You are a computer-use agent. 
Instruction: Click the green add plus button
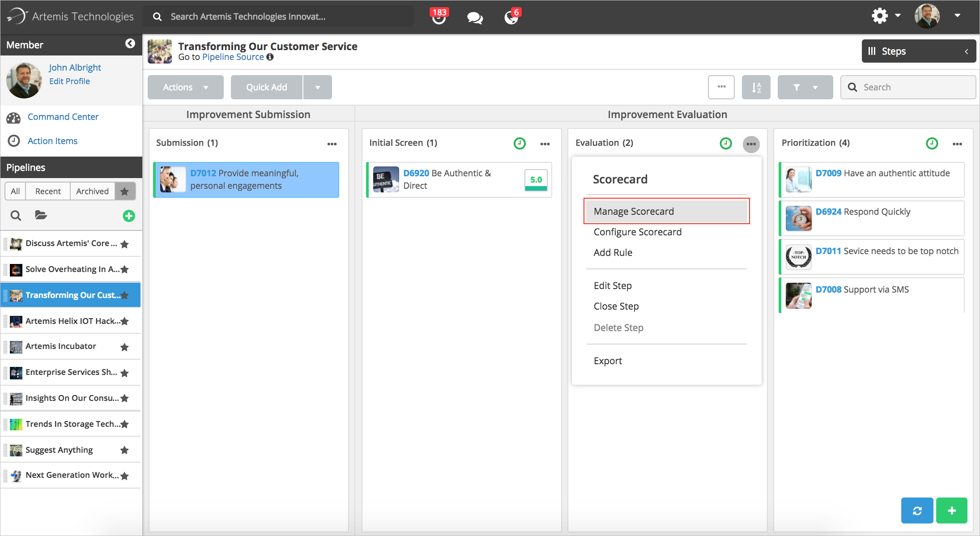(951, 510)
